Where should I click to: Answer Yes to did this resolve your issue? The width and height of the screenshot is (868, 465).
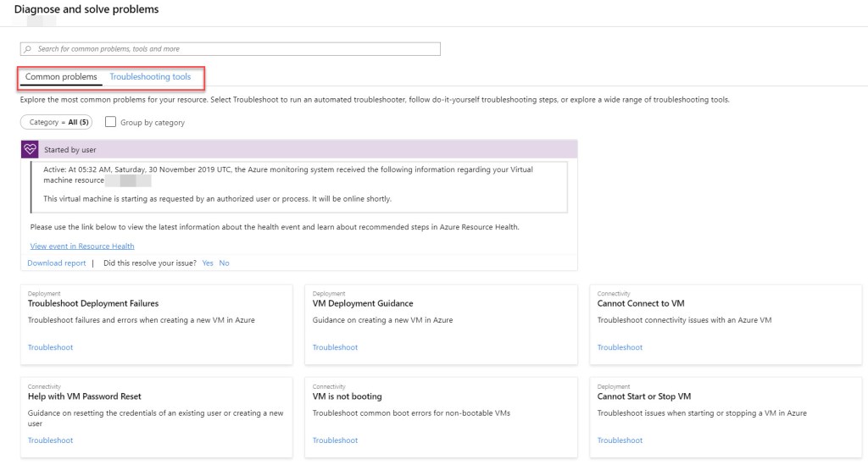[208, 263]
